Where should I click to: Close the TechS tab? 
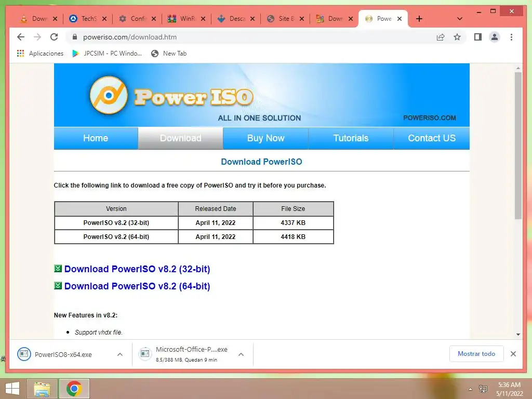pos(104,19)
